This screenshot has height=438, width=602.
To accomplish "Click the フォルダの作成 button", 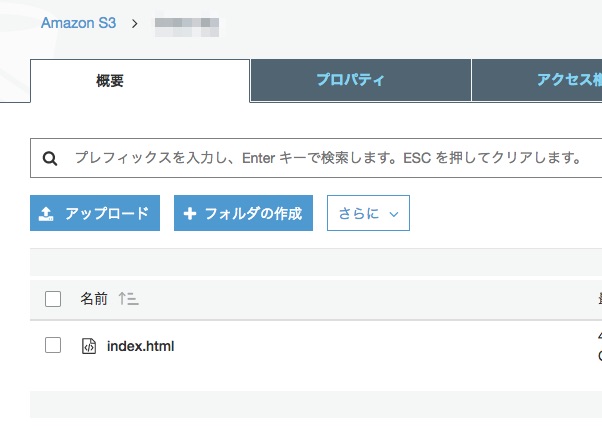I will click(x=243, y=213).
